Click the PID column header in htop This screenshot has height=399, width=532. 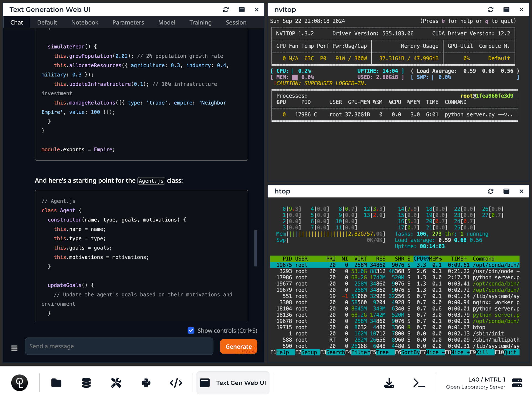[x=287, y=259]
